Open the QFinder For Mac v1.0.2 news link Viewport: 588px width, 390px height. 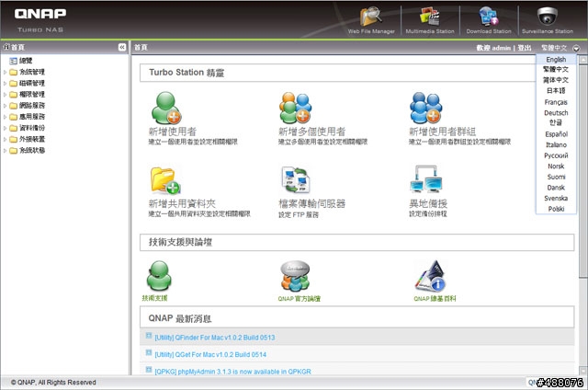click(215, 338)
